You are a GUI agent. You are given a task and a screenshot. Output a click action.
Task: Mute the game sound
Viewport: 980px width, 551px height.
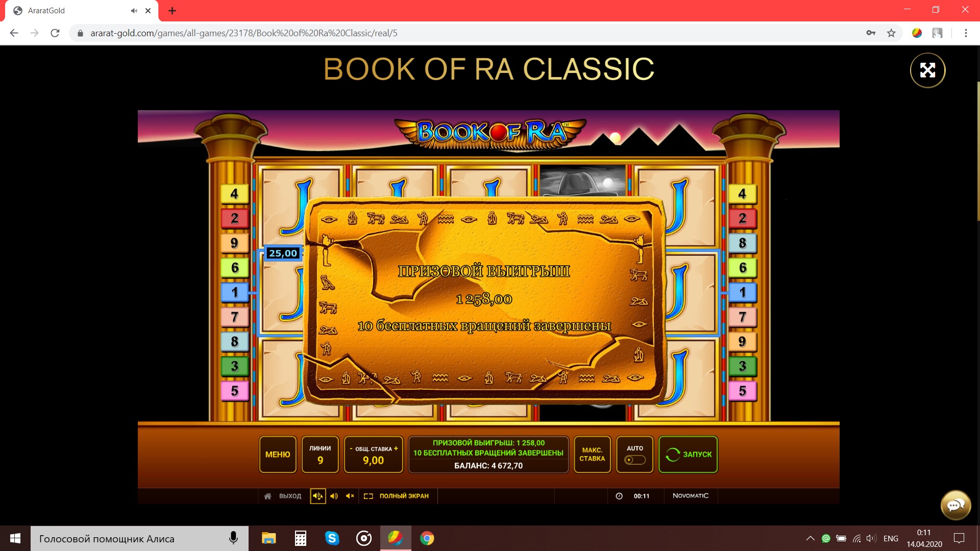coord(350,496)
